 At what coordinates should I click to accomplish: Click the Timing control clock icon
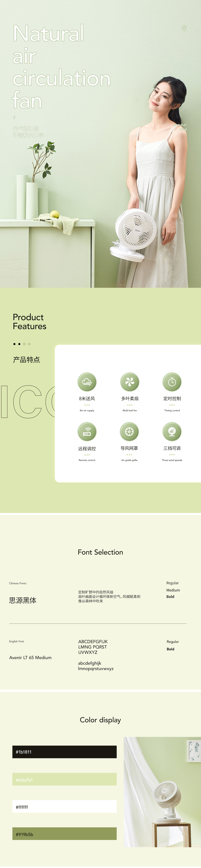pyautogui.click(x=172, y=382)
